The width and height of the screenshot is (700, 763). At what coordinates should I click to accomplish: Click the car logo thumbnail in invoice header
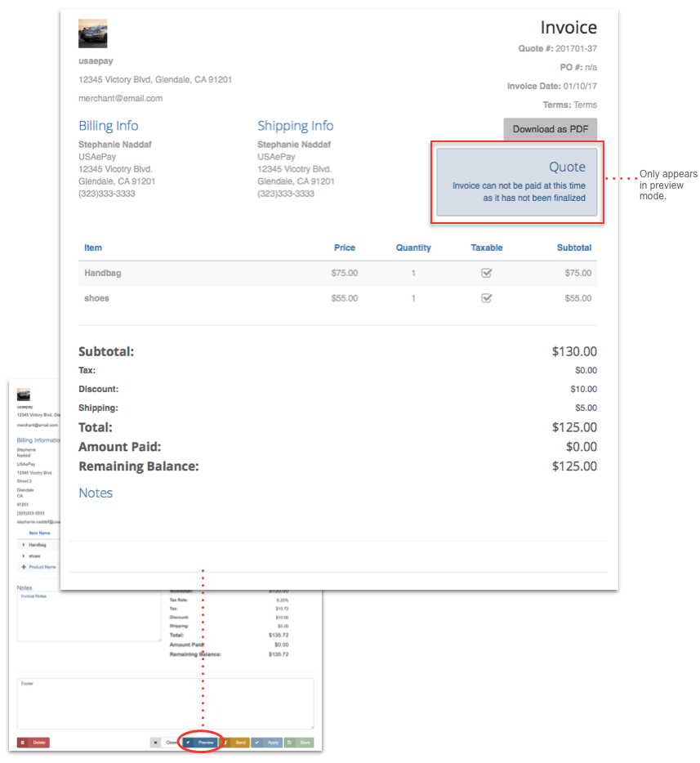click(92, 33)
